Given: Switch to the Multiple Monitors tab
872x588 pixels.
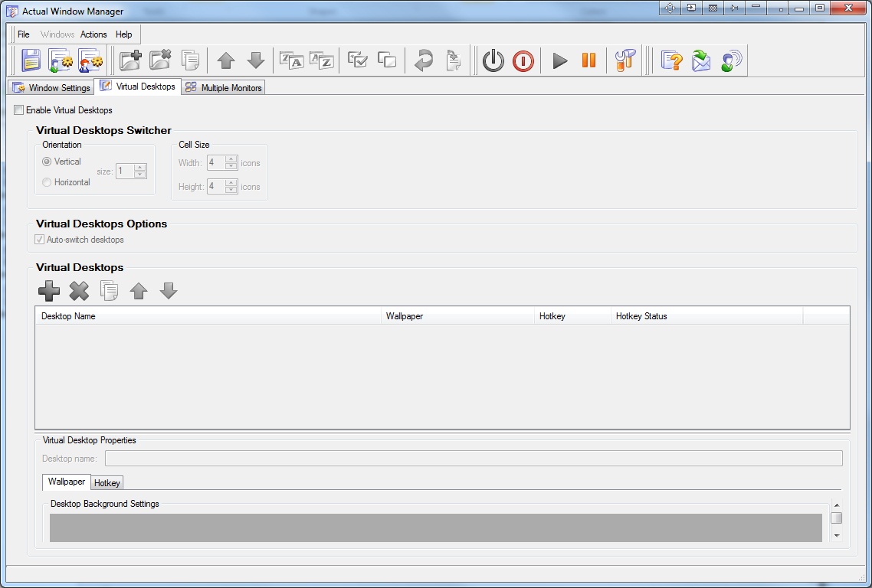Looking at the screenshot, I should (x=223, y=88).
